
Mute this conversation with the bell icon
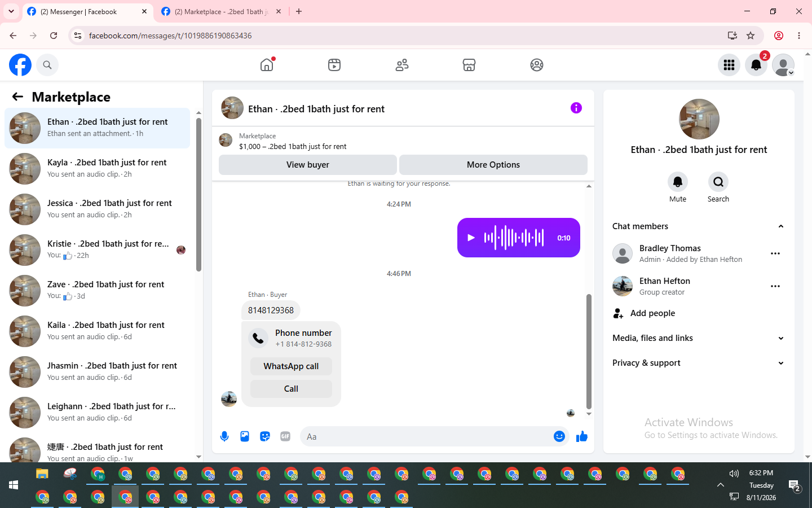coord(678,182)
